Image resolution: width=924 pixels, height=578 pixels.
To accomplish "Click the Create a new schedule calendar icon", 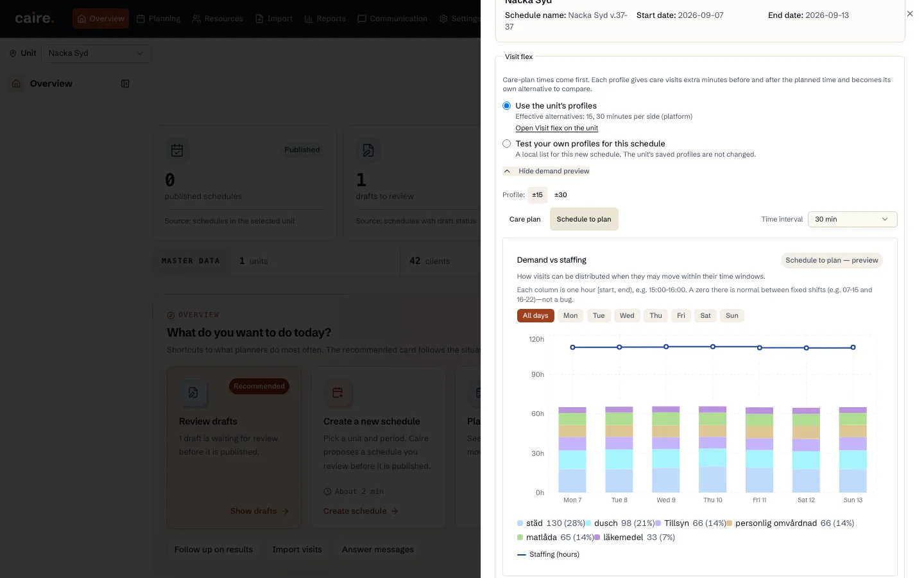I will tap(338, 392).
